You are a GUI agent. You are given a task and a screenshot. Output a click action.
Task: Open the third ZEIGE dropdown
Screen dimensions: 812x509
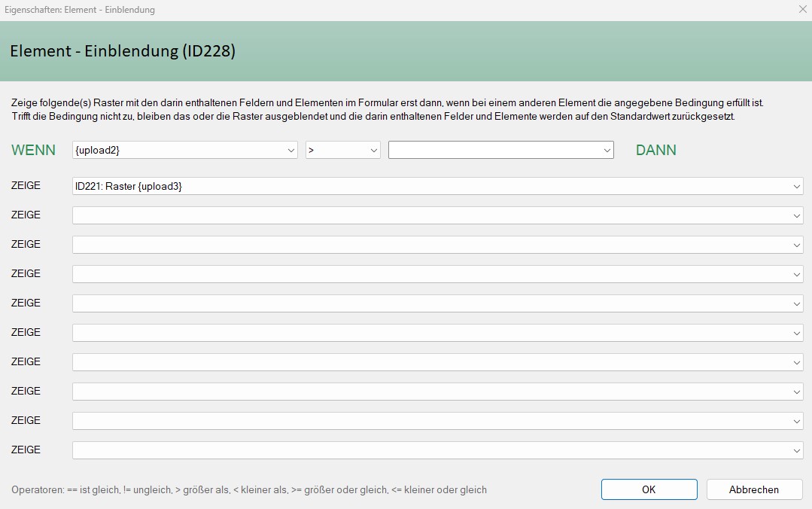point(437,245)
